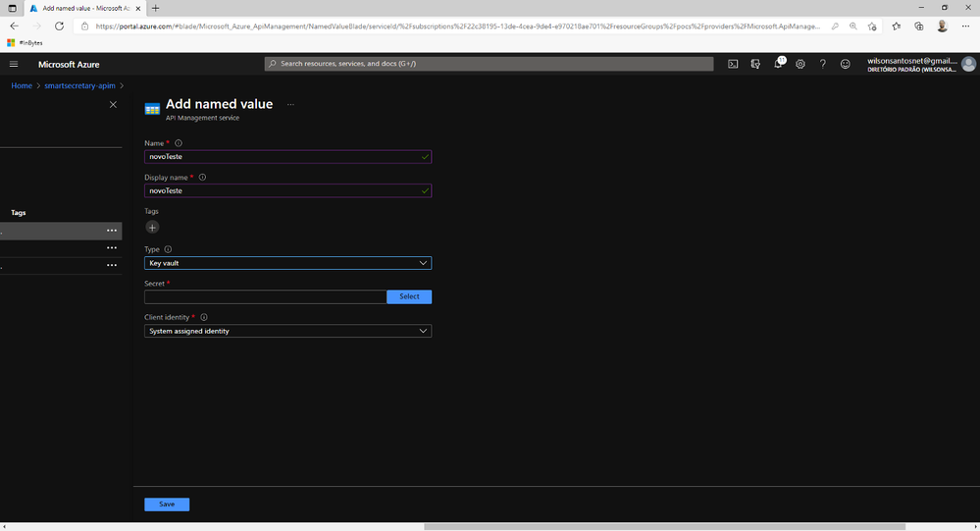Open the Azure portal hamburger menu
This screenshot has height=531, width=980.
tap(14, 64)
